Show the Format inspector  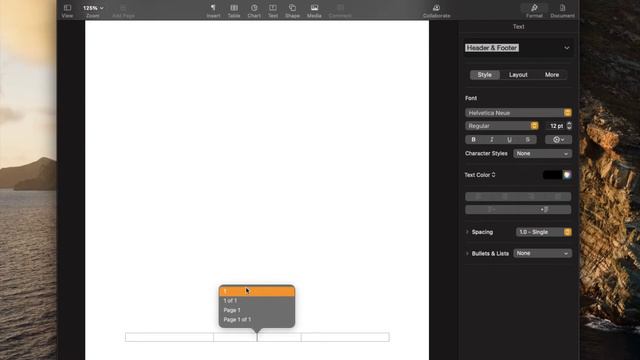click(534, 11)
